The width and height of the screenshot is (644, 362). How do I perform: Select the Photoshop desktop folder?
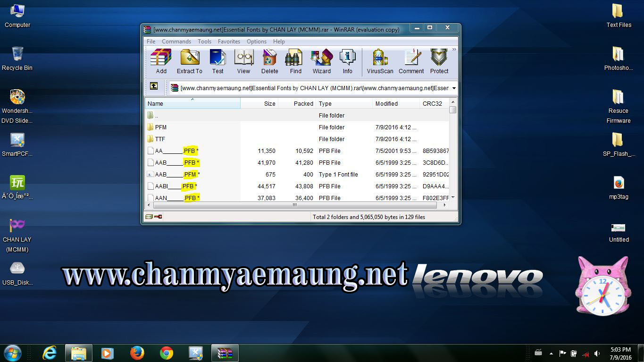tap(619, 59)
